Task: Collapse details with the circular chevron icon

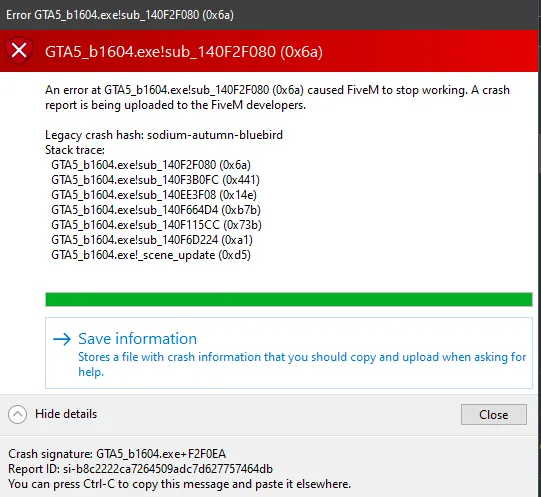Action: tap(17, 414)
